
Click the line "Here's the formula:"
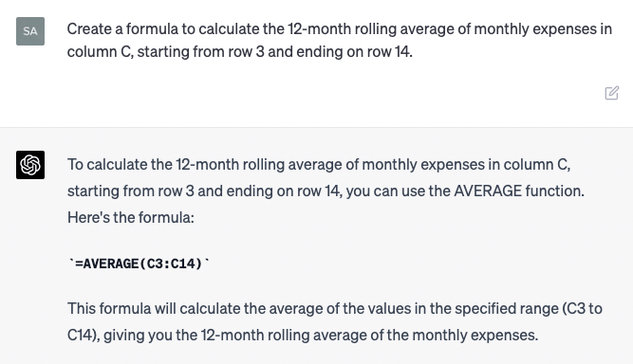[x=131, y=217]
